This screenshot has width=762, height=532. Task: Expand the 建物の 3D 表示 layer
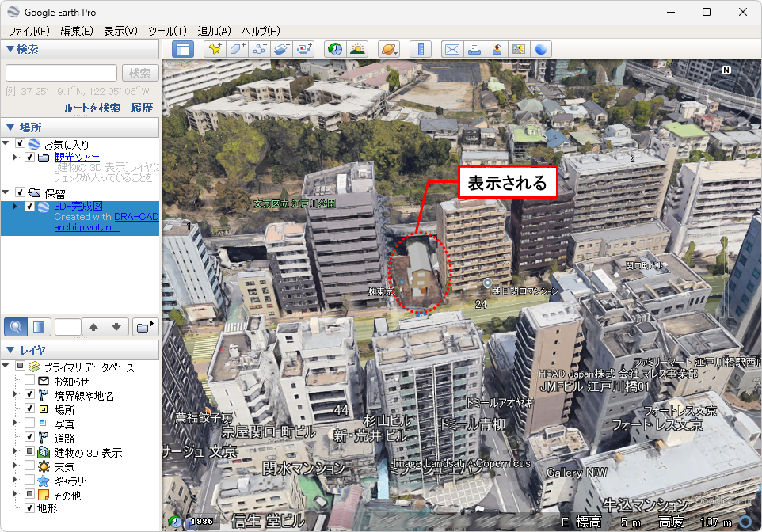14,451
